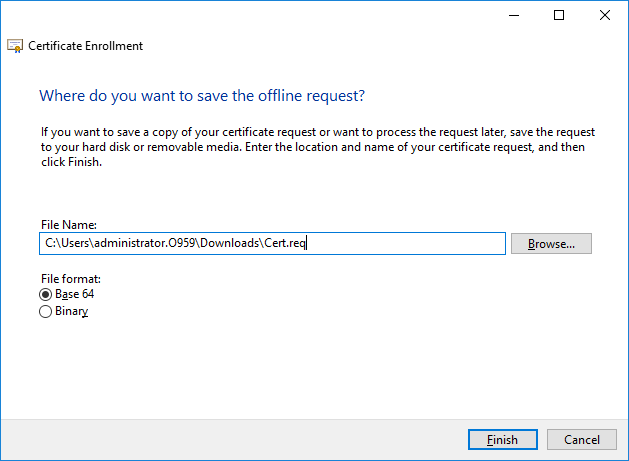Click the paragraph beginning 'If you want to save a copy'
This screenshot has width=629, height=461.
pos(318,147)
